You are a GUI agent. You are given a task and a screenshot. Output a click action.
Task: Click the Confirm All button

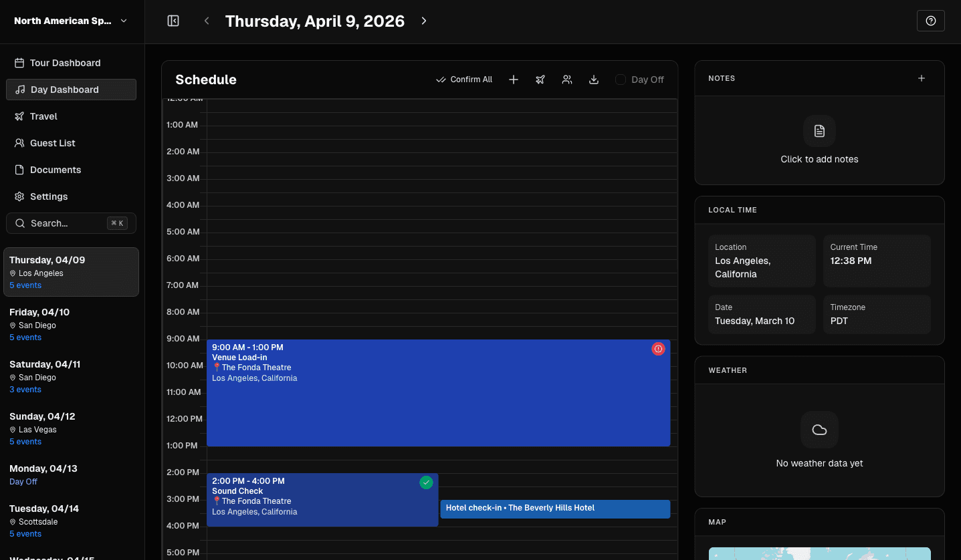click(464, 79)
